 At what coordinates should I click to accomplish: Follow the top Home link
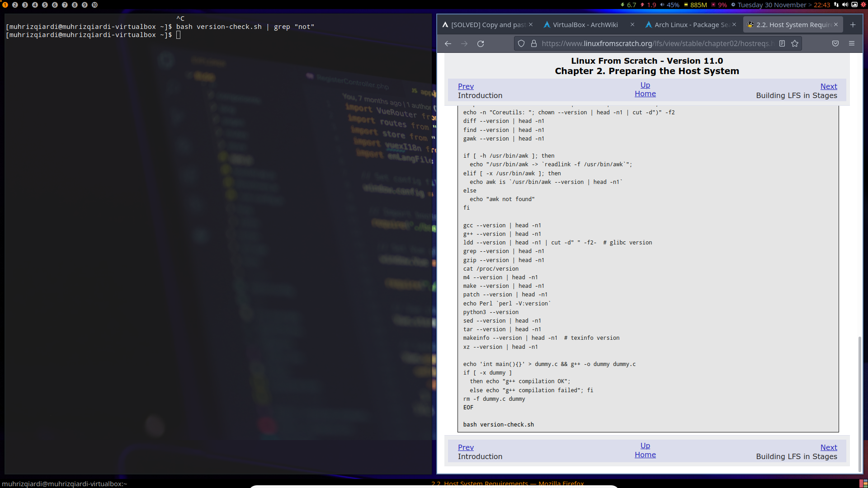645,94
